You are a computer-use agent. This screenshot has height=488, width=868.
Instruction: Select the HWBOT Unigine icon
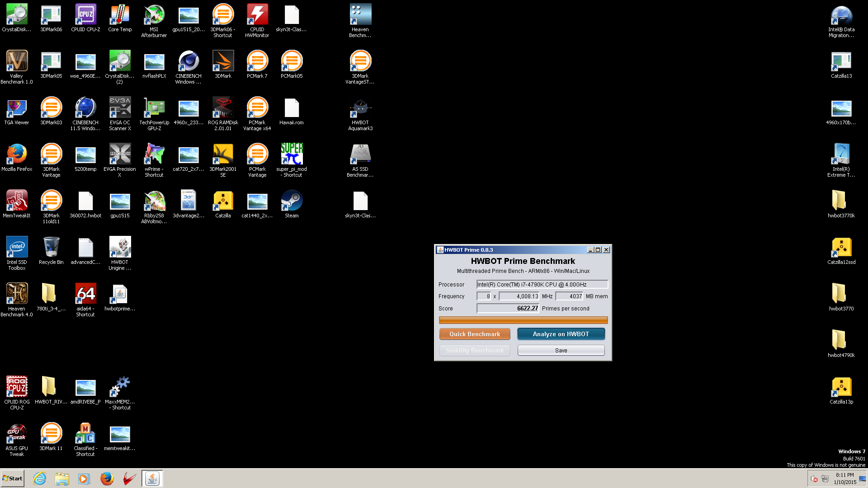click(x=120, y=253)
